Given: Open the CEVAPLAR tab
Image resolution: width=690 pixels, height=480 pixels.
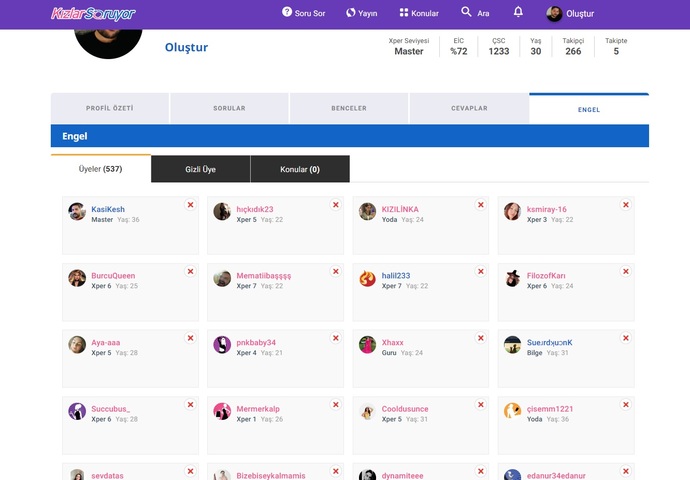Looking at the screenshot, I should point(469,108).
